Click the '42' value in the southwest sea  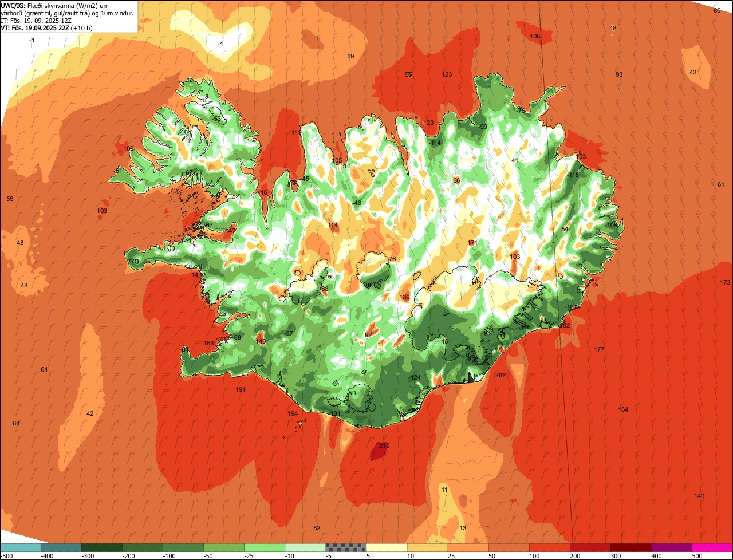click(90, 413)
